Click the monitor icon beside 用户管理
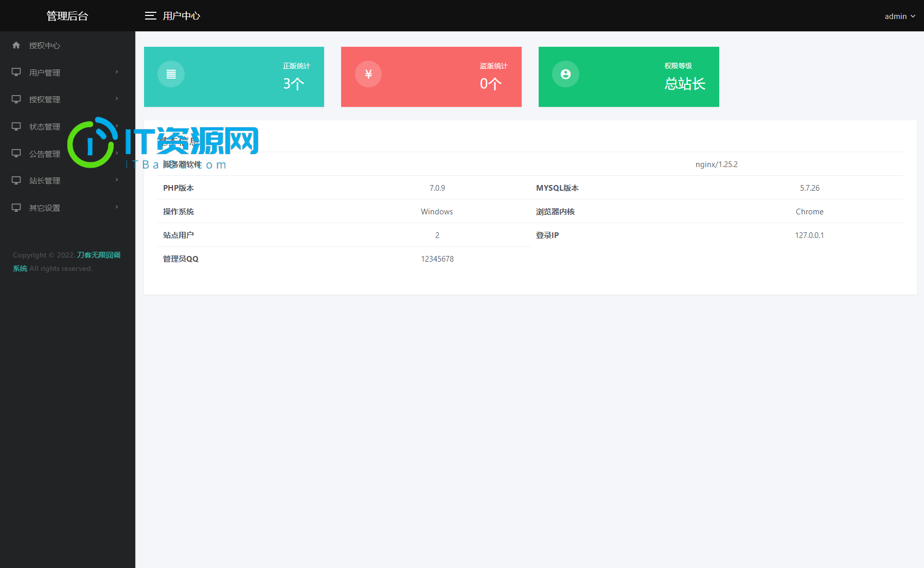The width and height of the screenshot is (924, 568). coord(16,72)
